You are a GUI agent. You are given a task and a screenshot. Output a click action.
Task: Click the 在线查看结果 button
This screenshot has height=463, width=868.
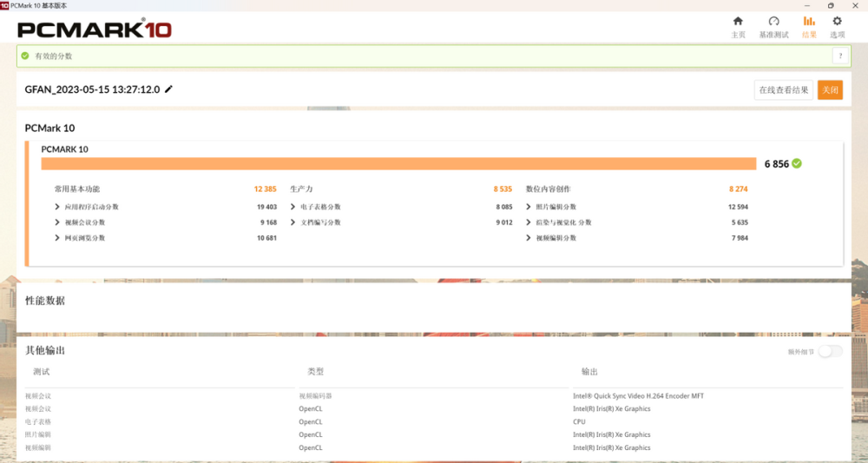(x=783, y=89)
